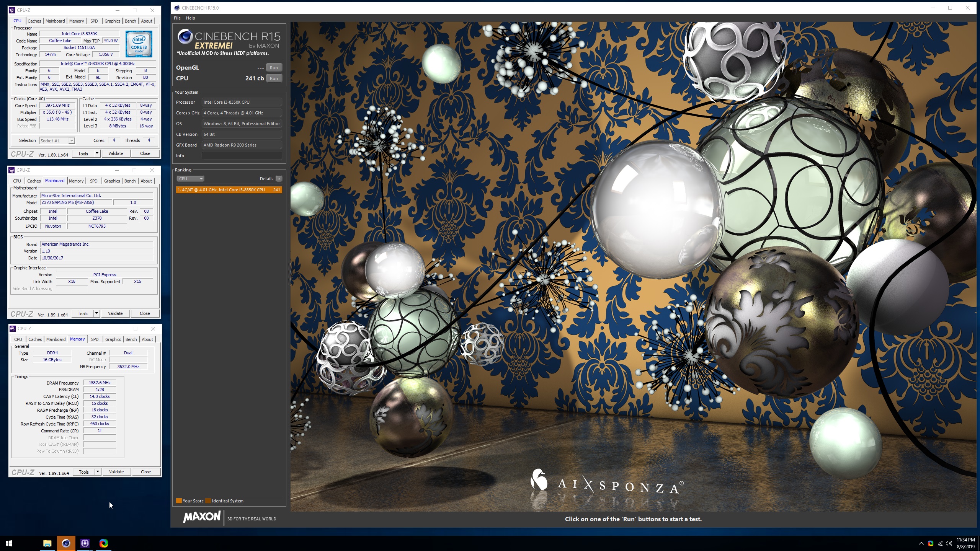This screenshot has height=551, width=980.
Task: Click the Core Speed 3971.69 MHz value
Action: (57, 105)
